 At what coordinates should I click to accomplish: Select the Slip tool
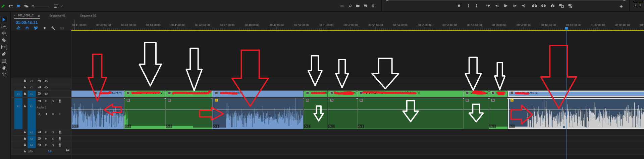(4, 47)
